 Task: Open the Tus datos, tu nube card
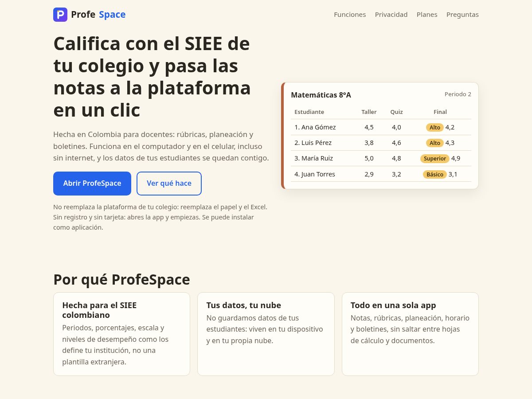[x=266, y=334]
